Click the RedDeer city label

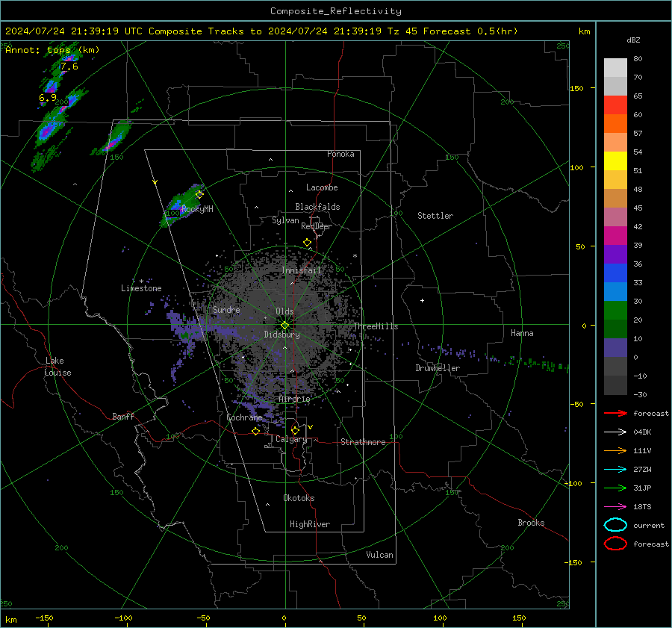317,226
